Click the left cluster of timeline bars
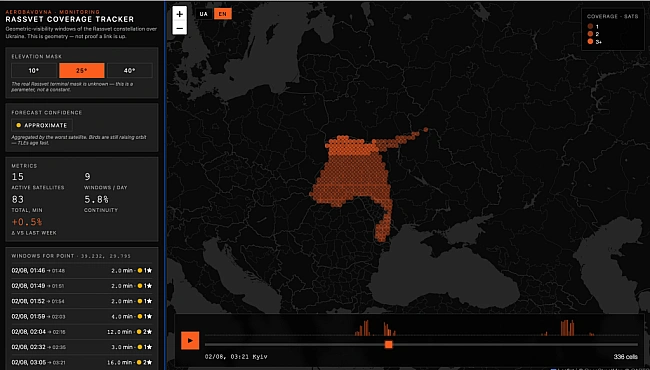 click(x=375, y=328)
